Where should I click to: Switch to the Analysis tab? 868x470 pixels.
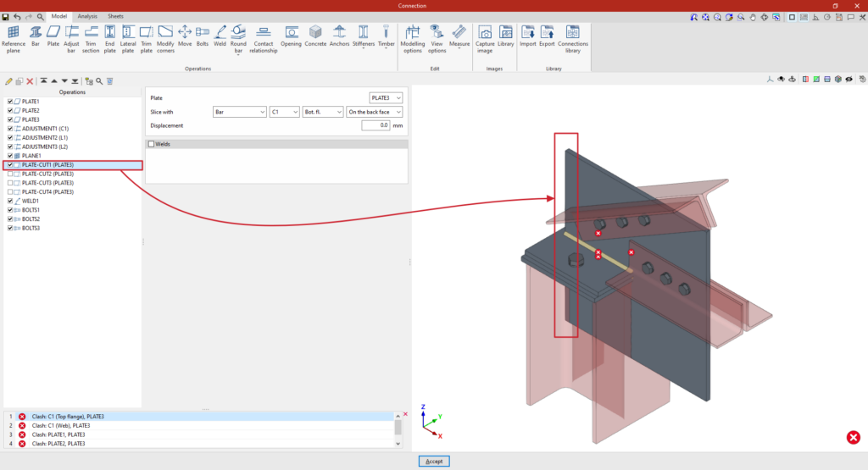coord(86,16)
